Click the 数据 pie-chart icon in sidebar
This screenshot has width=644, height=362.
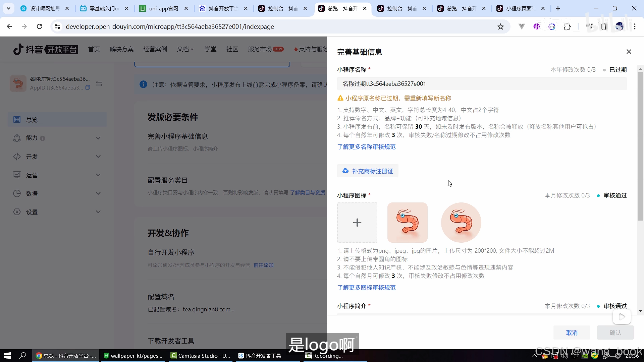click(x=17, y=193)
